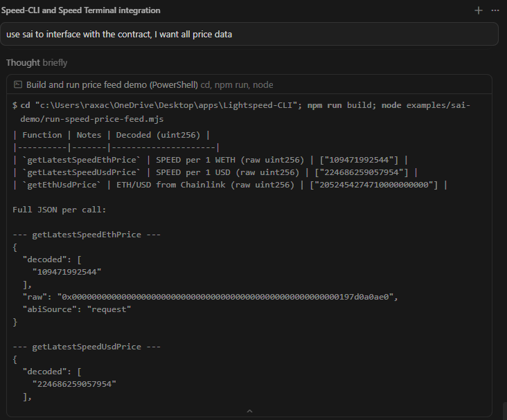Viewport: 507px width, 420px height.
Task: Click the "--- getLatestSpeedEthPrice ---" heading
Action: [x=87, y=235]
